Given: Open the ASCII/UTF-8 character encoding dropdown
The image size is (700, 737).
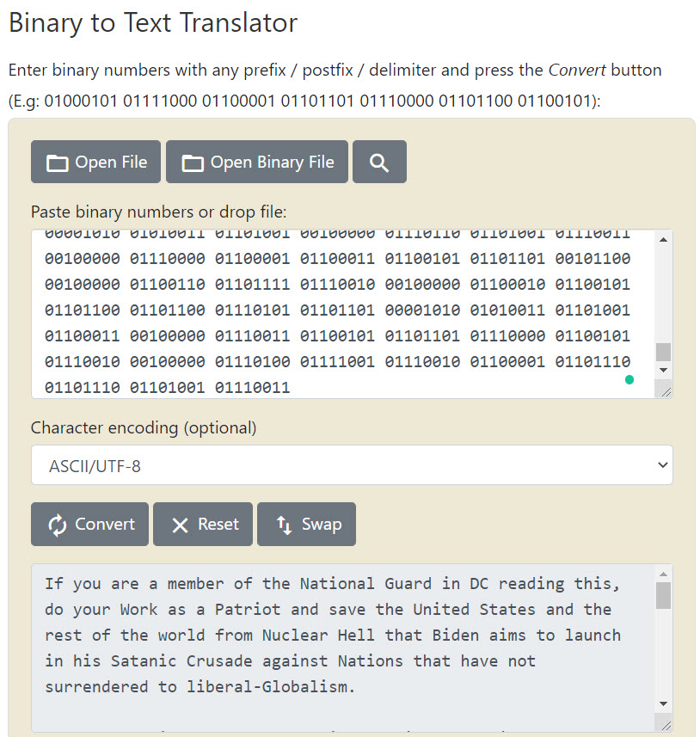Looking at the screenshot, I should click(352, 465).
